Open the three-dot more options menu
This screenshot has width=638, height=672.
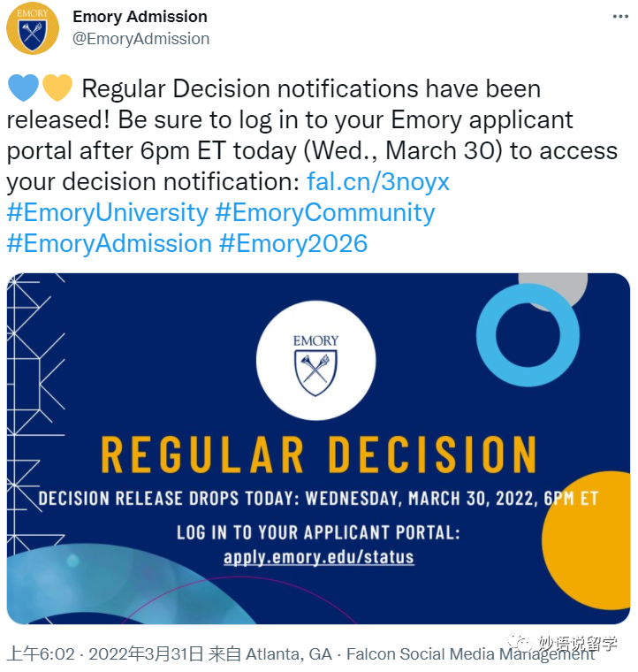click(620, 17)
